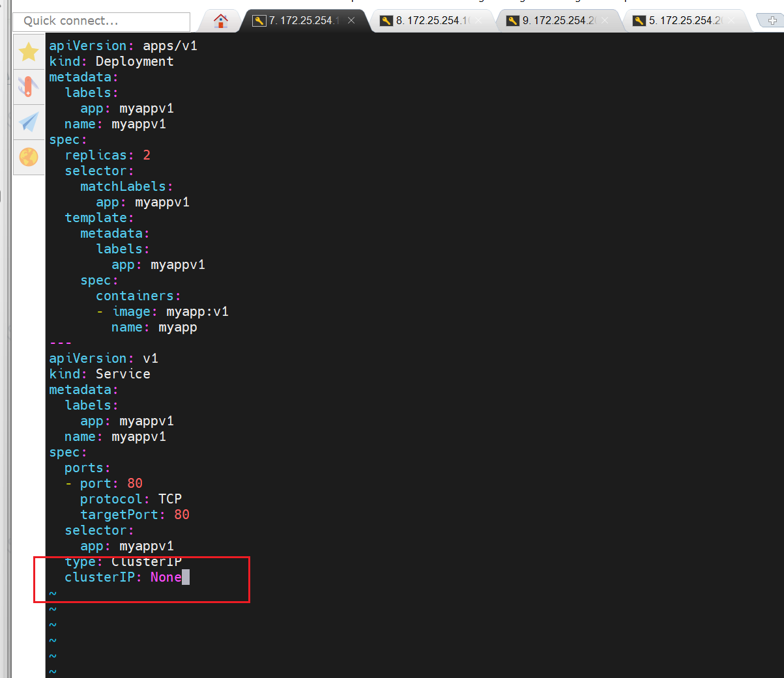Open the Macros paper-plane sidebar icon
Screen dimensions: 784x678
point(29,122)
